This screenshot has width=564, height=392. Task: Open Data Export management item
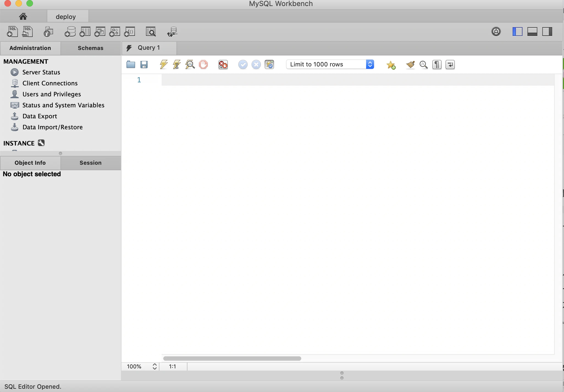tap(40, 116)
